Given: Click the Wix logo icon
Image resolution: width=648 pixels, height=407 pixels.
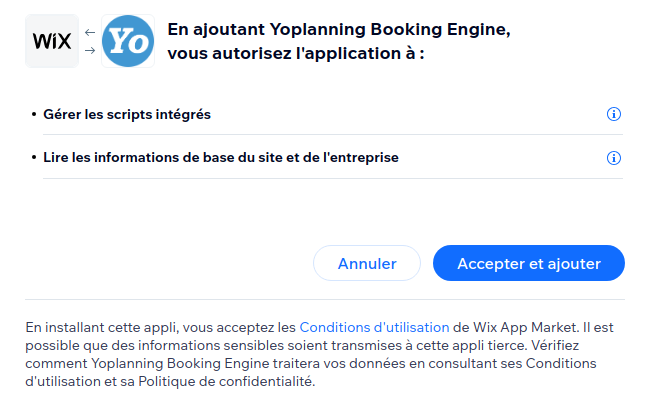Looking at the screenshot, I should click(52, 41).
